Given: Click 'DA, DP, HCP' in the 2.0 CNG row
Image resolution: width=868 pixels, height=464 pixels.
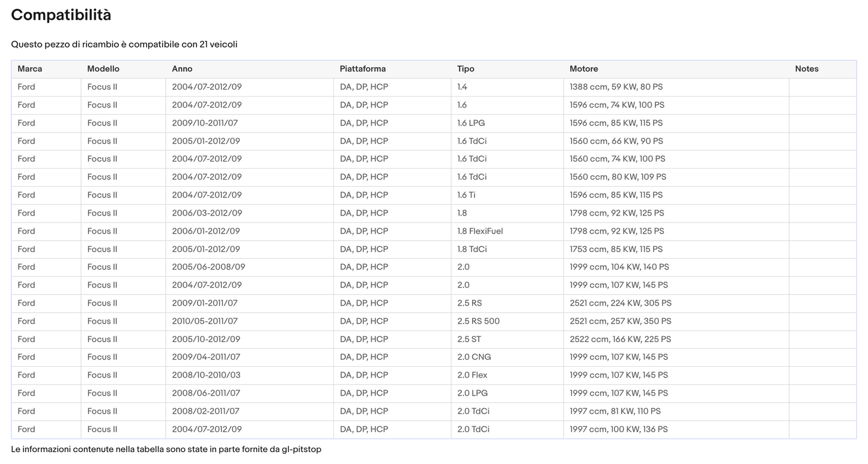Looking at the screenshot, I should click(364, 357).
